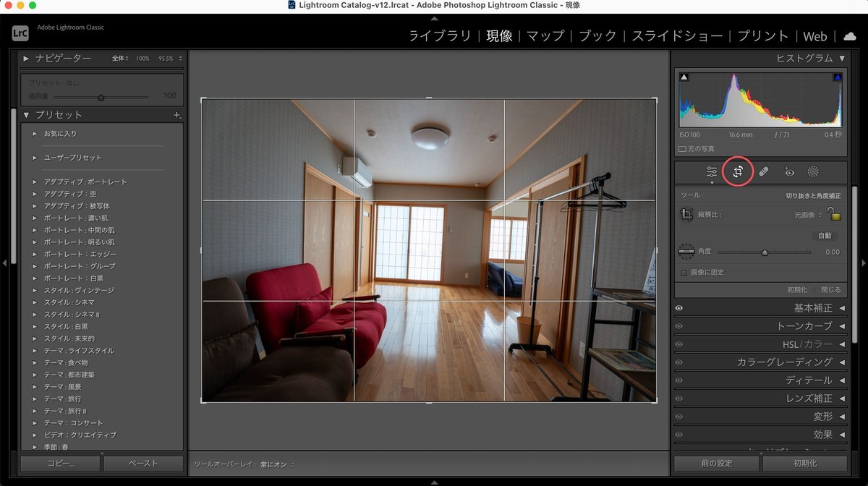Click the crop frame aspect tool icon
868x486 pixels.
click(686, 215)
